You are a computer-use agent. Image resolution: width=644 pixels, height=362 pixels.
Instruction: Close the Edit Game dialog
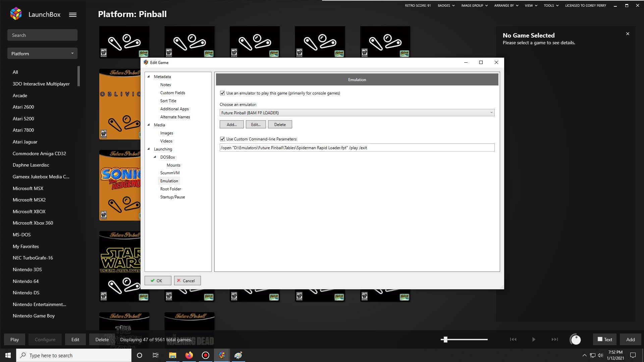coord(496,62)
